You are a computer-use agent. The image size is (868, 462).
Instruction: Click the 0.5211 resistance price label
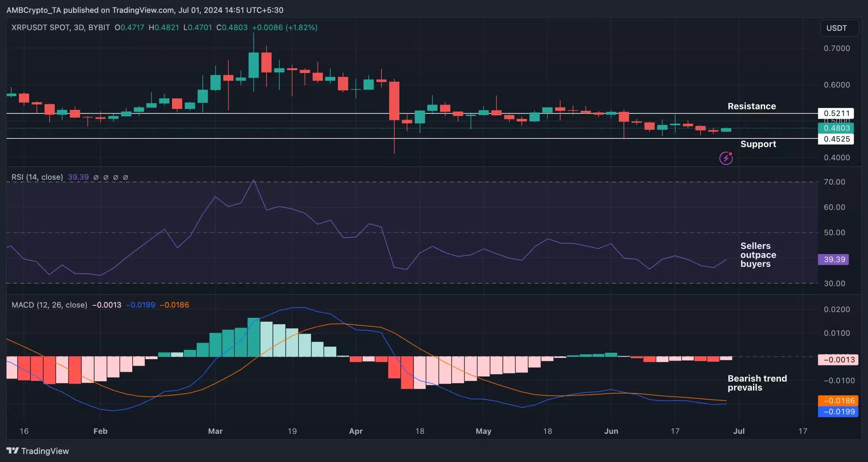pyautogui.click(x=836, y=113)
